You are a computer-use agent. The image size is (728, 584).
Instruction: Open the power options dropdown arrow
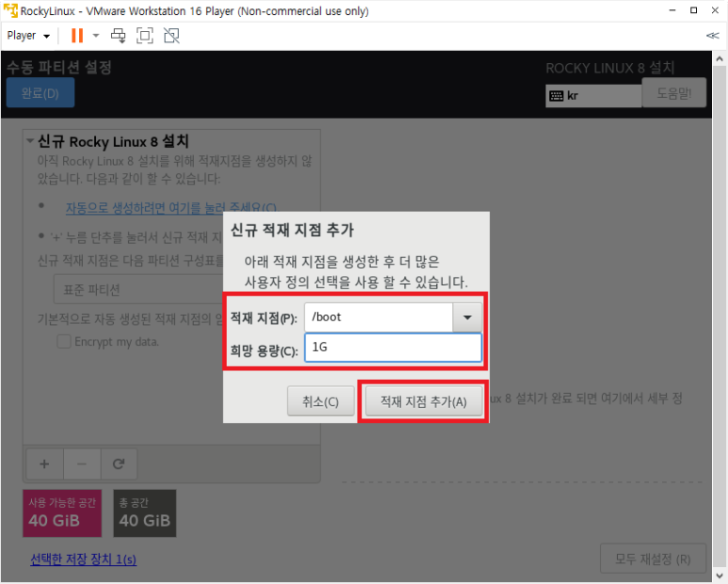click(96, 36)
